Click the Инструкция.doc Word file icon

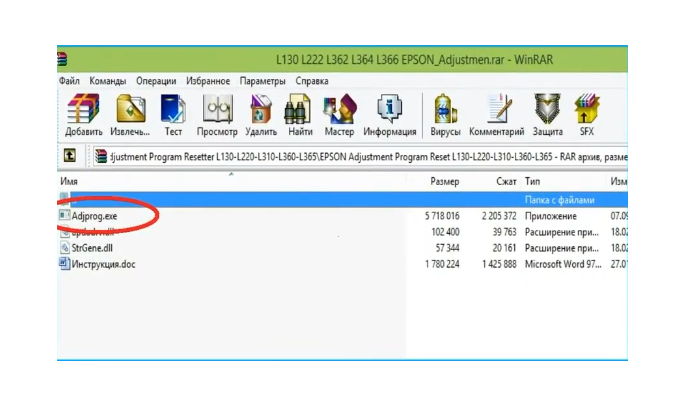pos(65,263)
